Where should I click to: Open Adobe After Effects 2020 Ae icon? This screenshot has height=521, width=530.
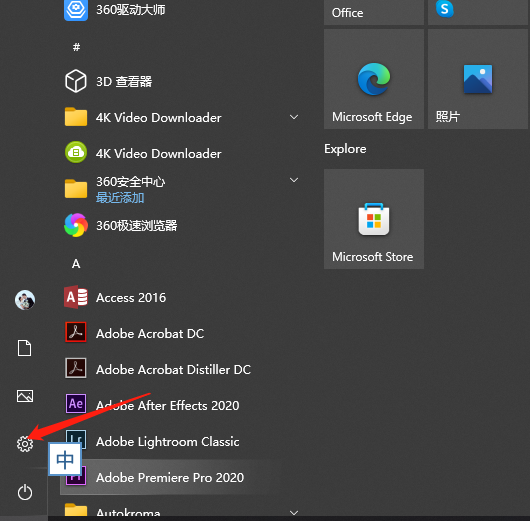[x=76, y=404]
